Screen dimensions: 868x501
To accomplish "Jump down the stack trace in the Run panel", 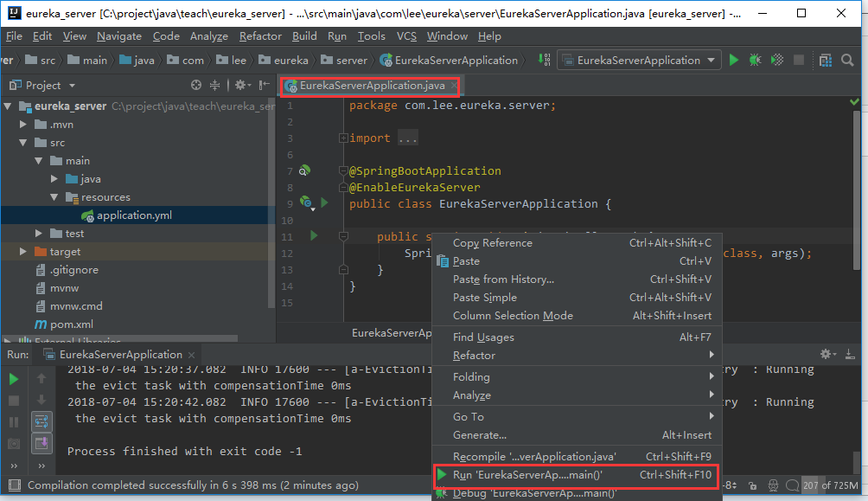I will (x=41, y=400).
